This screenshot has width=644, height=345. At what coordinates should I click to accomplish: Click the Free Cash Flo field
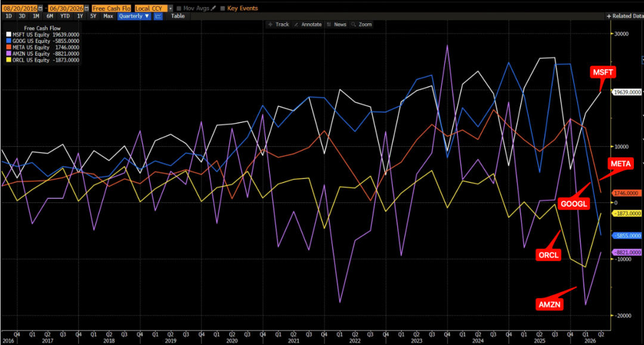[x=112, y=8]
